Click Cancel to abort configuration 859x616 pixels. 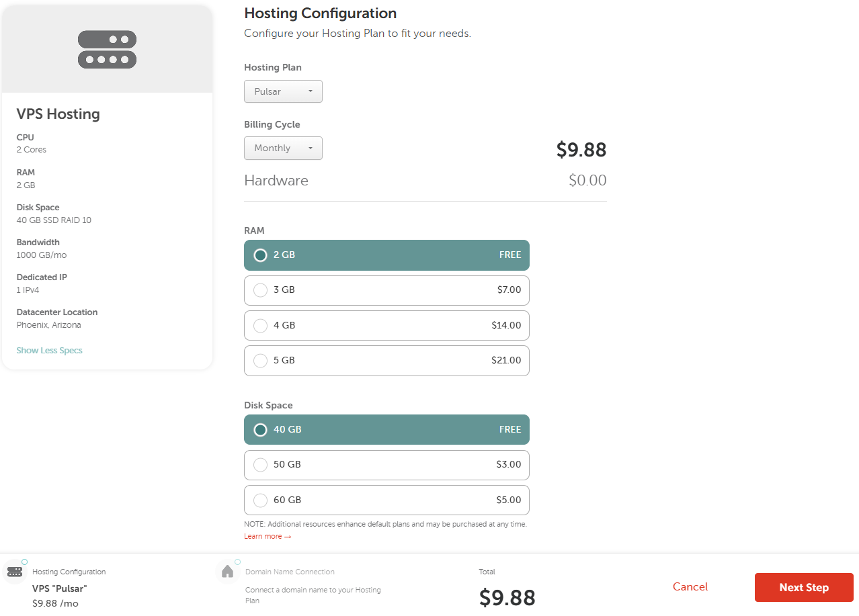pos(690,587)
